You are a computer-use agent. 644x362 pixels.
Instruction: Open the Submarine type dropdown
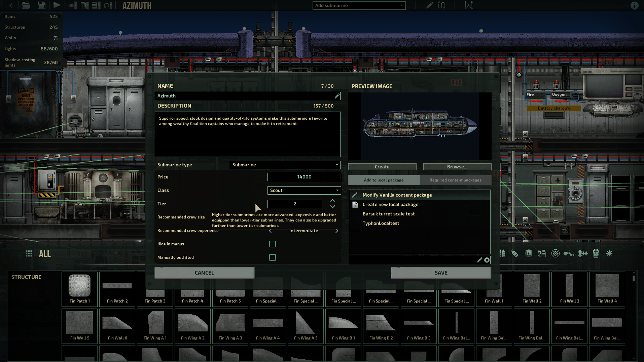[284, 165]
